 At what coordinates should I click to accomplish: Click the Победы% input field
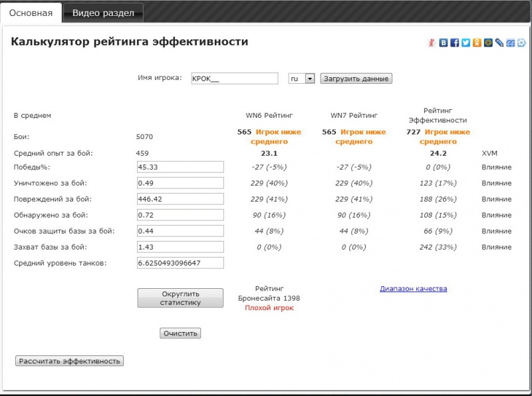point(180,167)
